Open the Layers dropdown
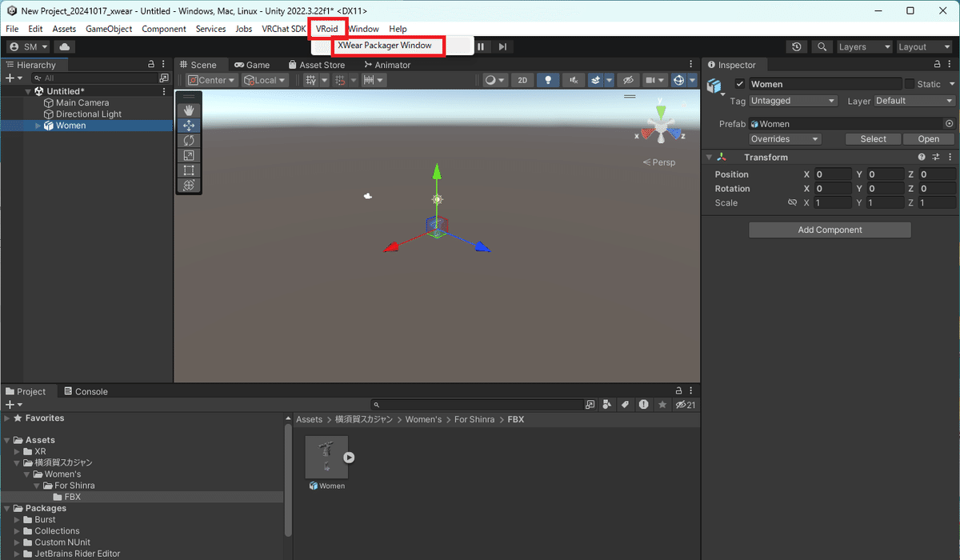This screenshot has height=560, width=960. (x=864, y=47)
